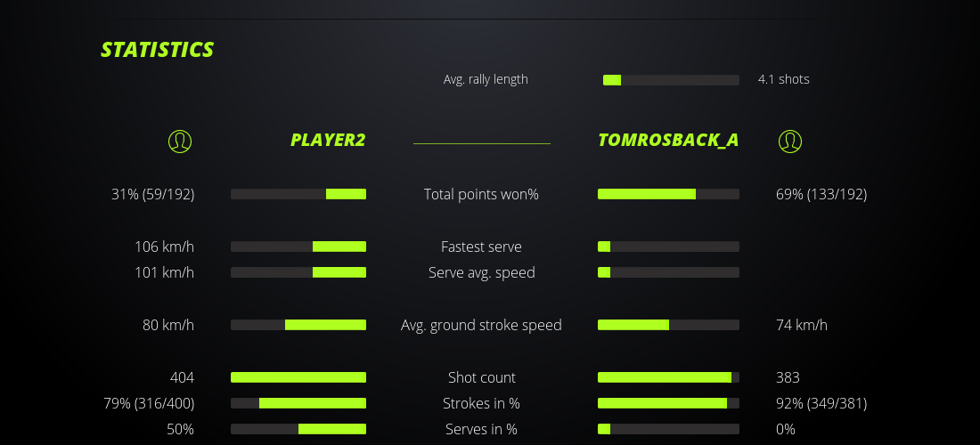Image resolution: width=980 pixels, height=445 pixels.
Task: Select the Strokes in % label
Action: pos(481,403)
